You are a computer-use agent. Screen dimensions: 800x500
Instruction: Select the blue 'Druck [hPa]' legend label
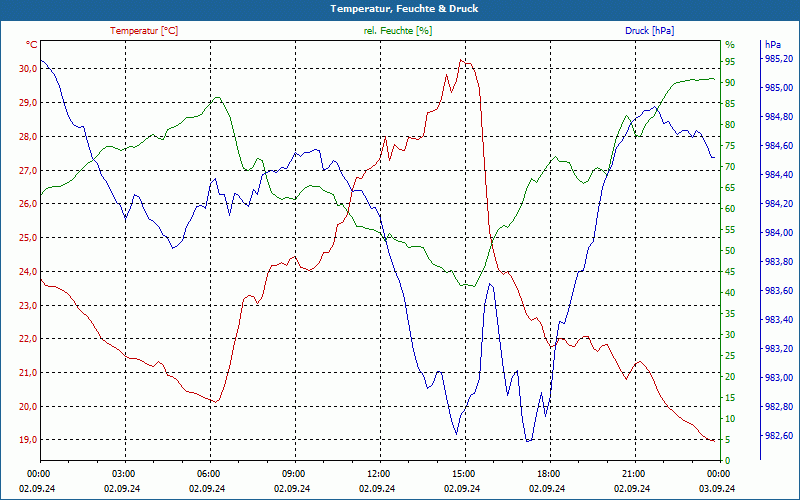[649, 31]
